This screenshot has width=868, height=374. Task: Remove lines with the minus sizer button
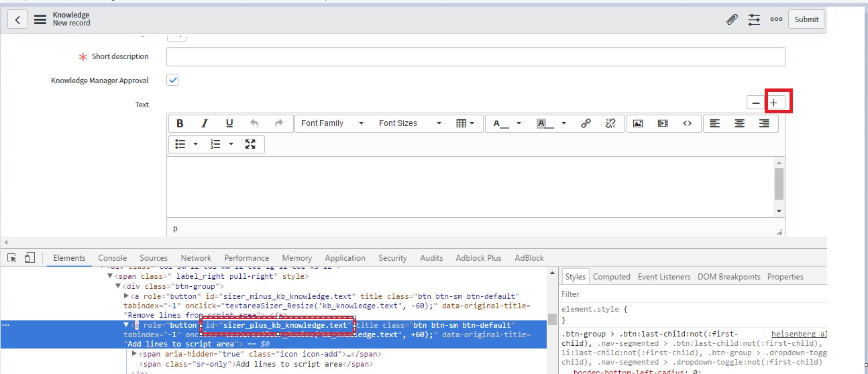755,103
